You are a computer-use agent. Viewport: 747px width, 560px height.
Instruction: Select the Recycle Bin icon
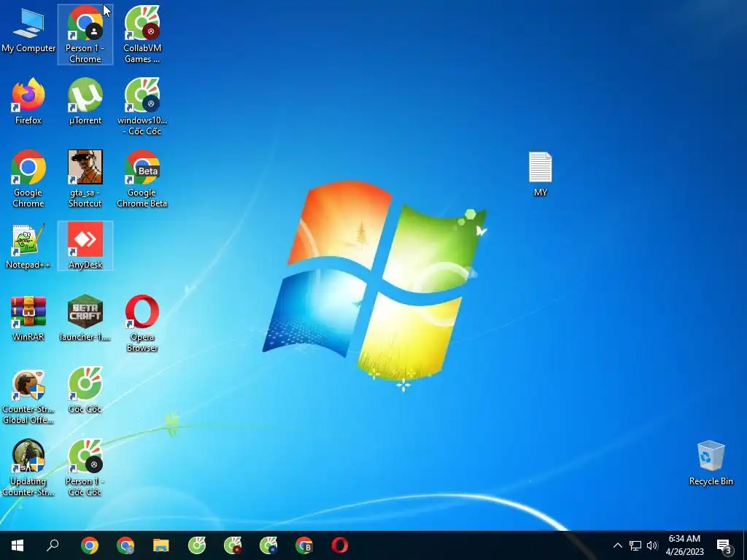(x=711, y=464)
